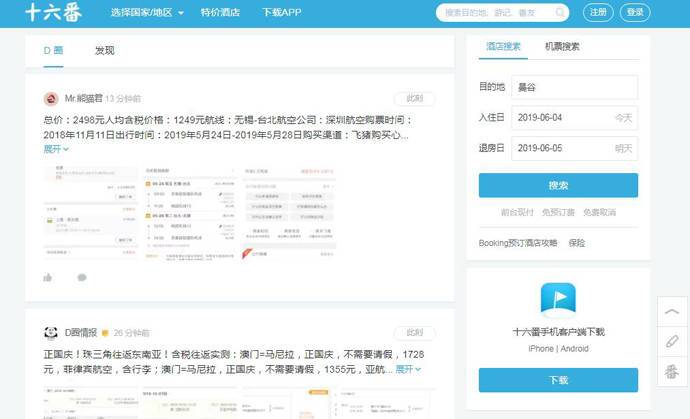Viewport: 690px width, 419px height.
Task: Click the 十六番 app flag icon
Action: pyautogui.click(x=558, y=300)
